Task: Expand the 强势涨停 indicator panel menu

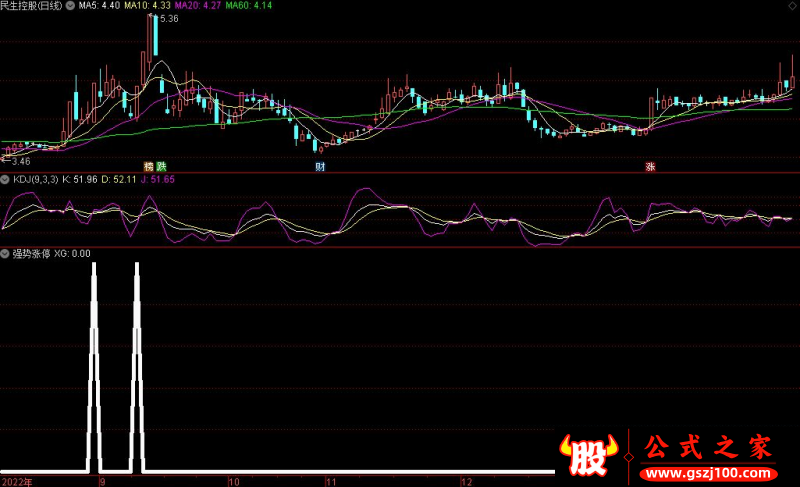Action: tap(6, 253)
